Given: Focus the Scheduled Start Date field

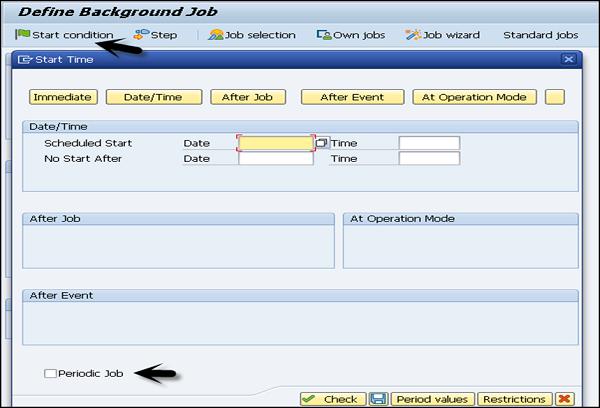Looking at the screenshot, I should click(x=276, y=143).
